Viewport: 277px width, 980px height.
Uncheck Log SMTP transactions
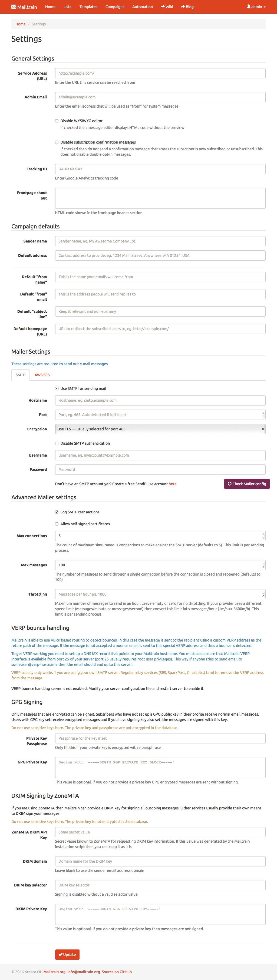click(x=56, y=512)
